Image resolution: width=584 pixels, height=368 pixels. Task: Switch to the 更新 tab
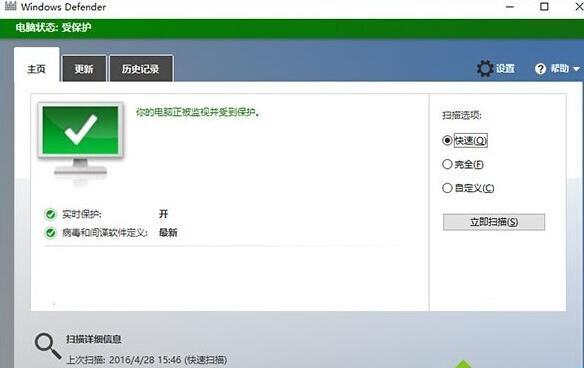tap(84, 69)
